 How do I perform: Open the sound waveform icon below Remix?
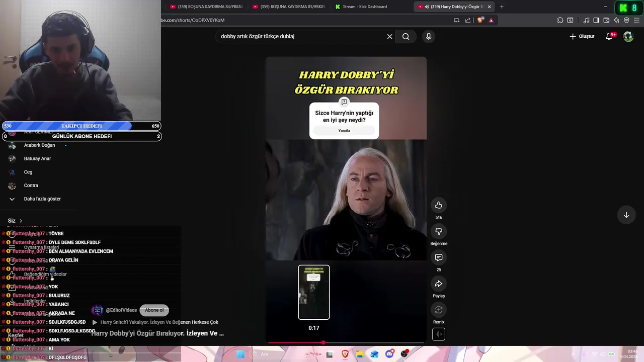439,334
